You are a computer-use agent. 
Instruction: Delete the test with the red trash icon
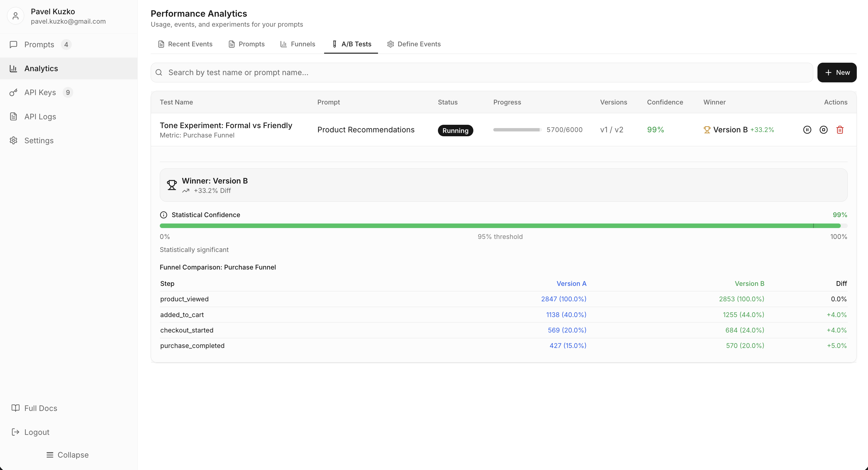pyautogui.click(x=840, y=130)
